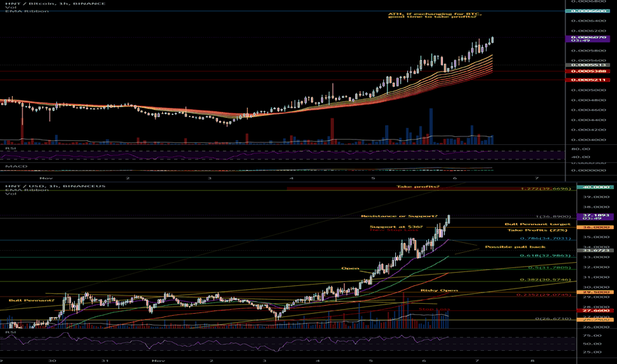Select date 31 on lower time axis
This screenshot has width=617, height=364.
[105, 361]
